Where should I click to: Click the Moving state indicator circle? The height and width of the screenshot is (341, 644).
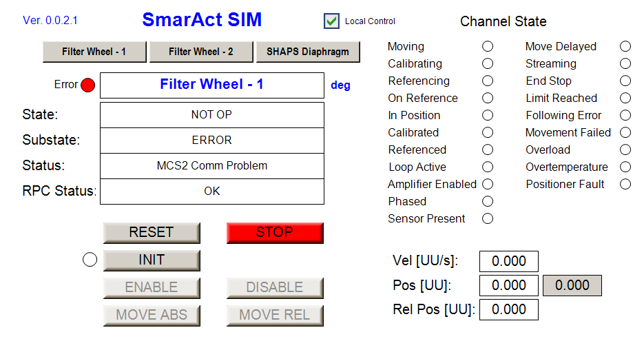[x=488, y=47]
